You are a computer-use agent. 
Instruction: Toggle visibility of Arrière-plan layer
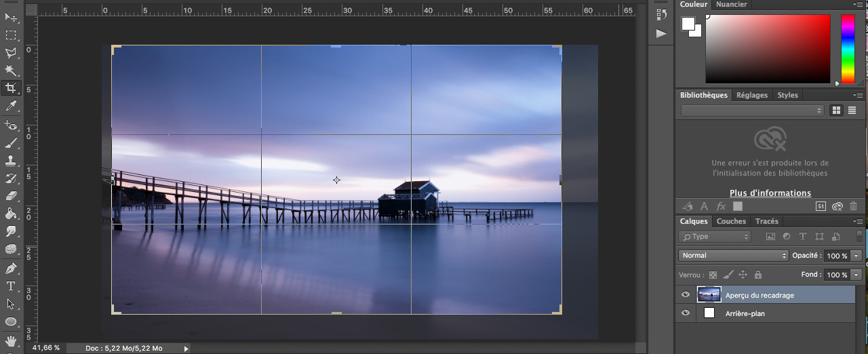click(x=686, y=313)
